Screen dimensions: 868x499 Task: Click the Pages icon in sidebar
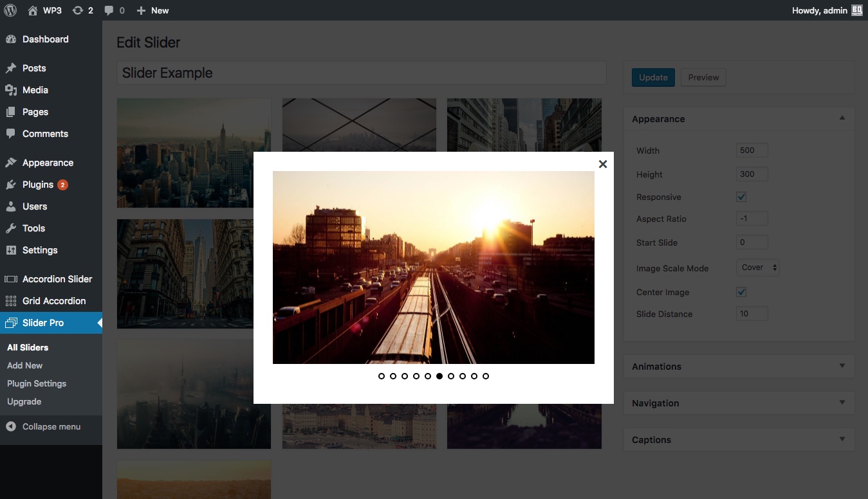pyautogui.click(x=10, y=112)
